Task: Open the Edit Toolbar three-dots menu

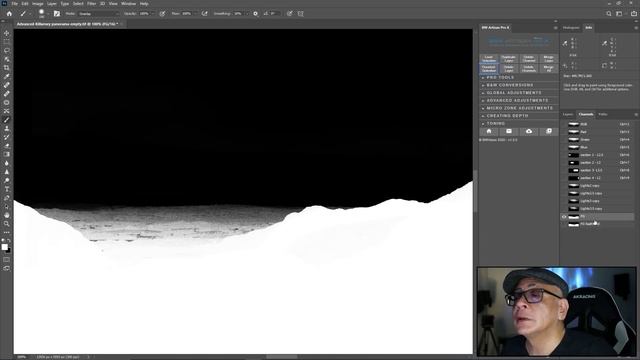Action: pos(7,232)
